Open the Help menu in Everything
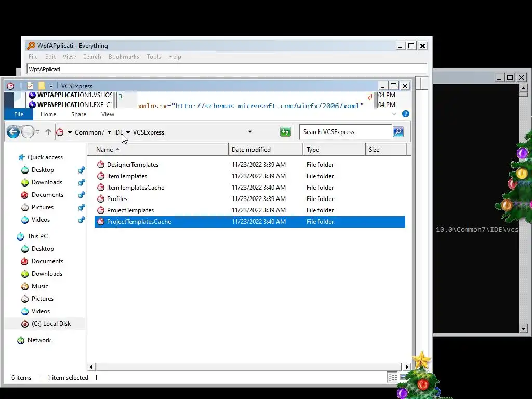The width and height of the screenshot is (532, 399). 175,57
